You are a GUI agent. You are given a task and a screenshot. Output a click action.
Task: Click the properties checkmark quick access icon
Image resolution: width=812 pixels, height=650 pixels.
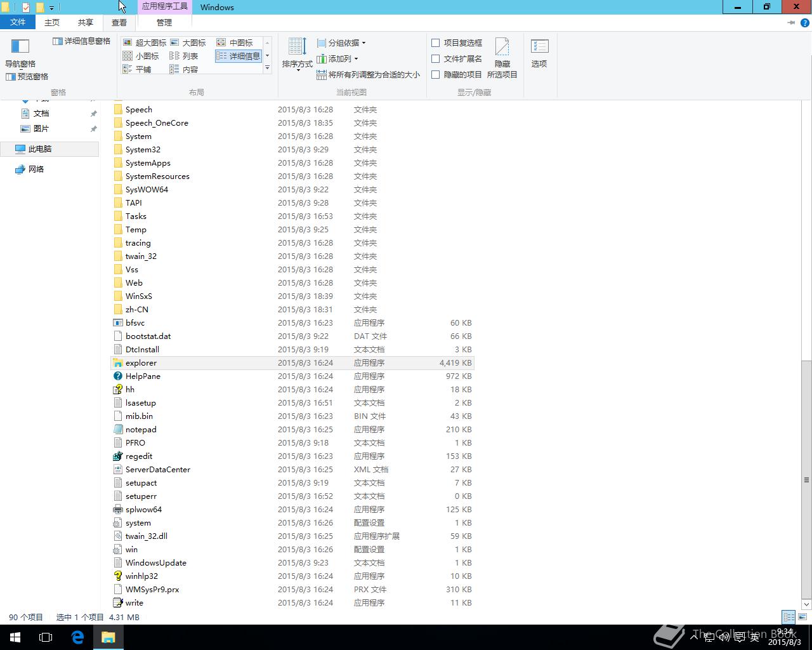26,8
